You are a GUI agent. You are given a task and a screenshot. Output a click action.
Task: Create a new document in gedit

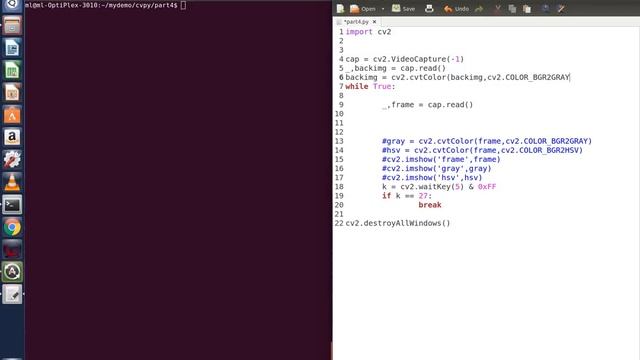point(340,9)
